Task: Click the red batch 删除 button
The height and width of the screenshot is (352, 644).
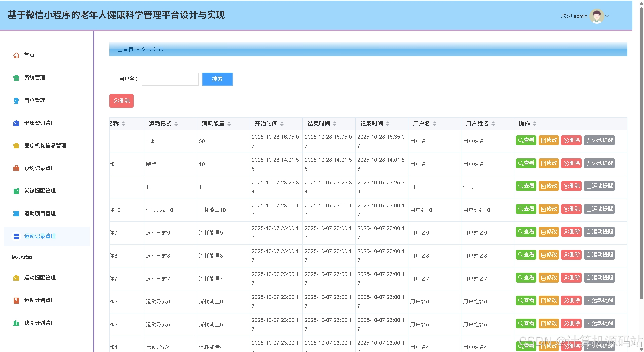Action: pyautogui.click(x=122, y=101)
